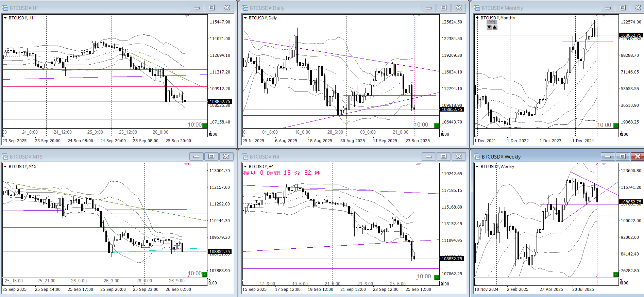The height and width of the screenshot is (297, 644).
Task: Open the triangle dropdown beside BTCUSD#,Weekly label
Action: (x=477, y=167)
